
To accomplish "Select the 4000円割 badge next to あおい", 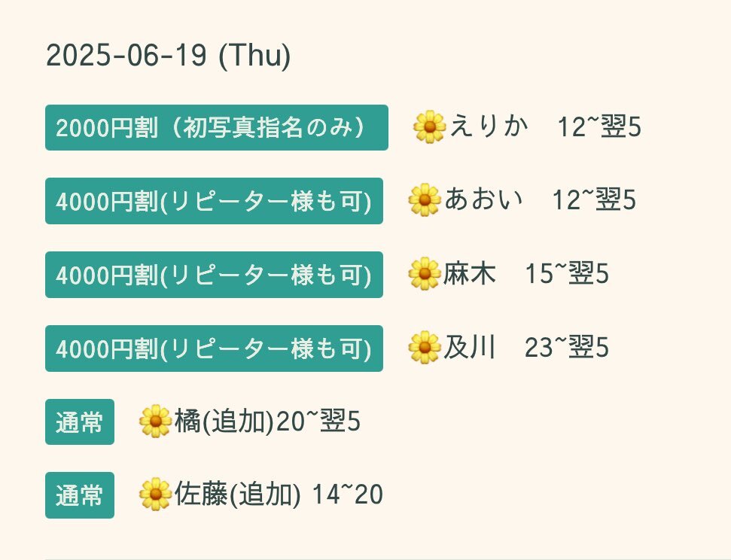I will coord(214,201).
